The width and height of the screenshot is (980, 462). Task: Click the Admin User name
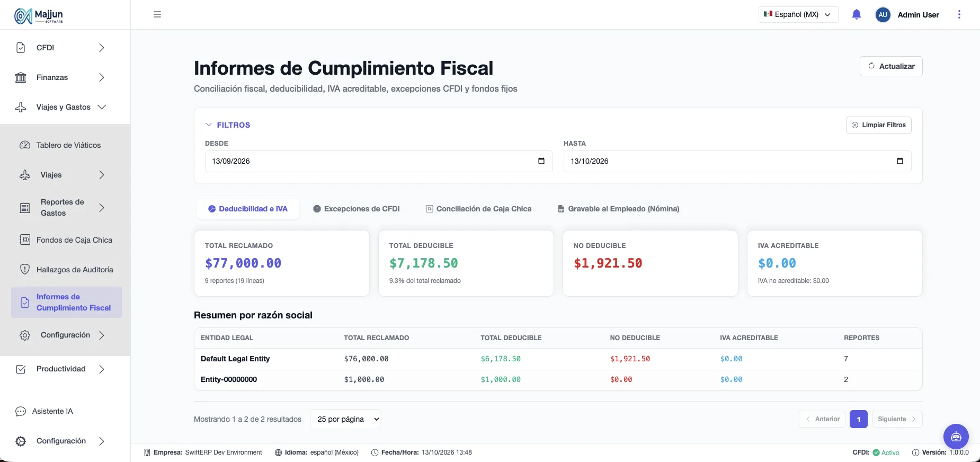[x=919, y=15]
